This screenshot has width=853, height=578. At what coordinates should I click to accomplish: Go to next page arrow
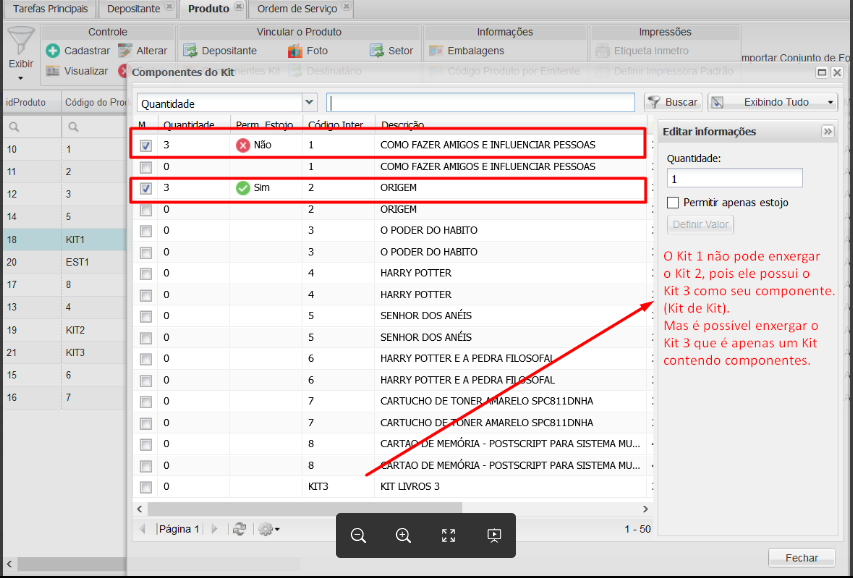214,529
